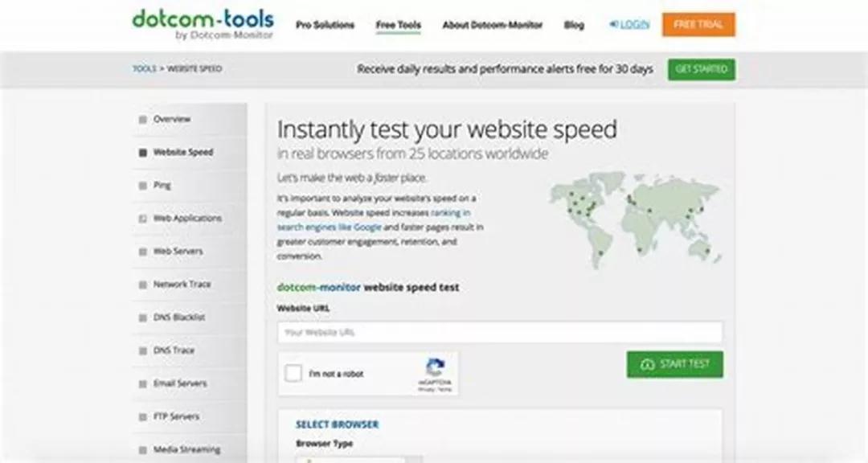868x463 pixels.
Task: Click the GET STARTED button
Action: 702,69
